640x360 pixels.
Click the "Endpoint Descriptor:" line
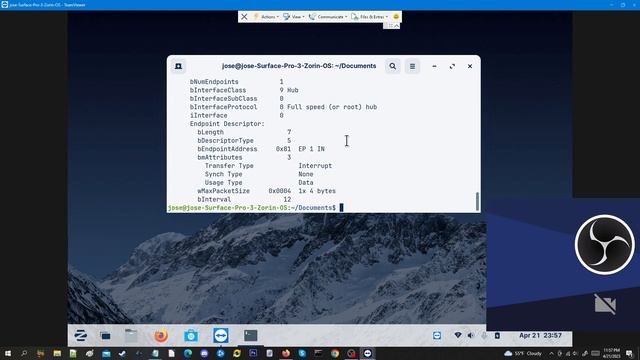click(x=227, y=124)
